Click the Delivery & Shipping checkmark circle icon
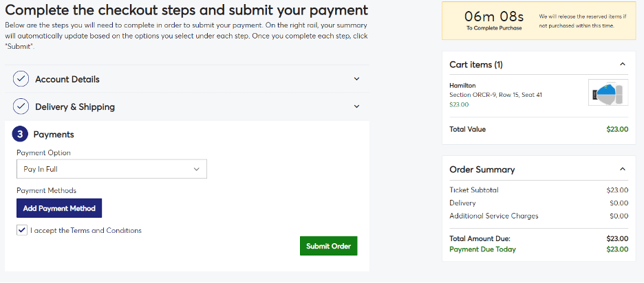This screenshot has height=283, width=644. [21, 106]
